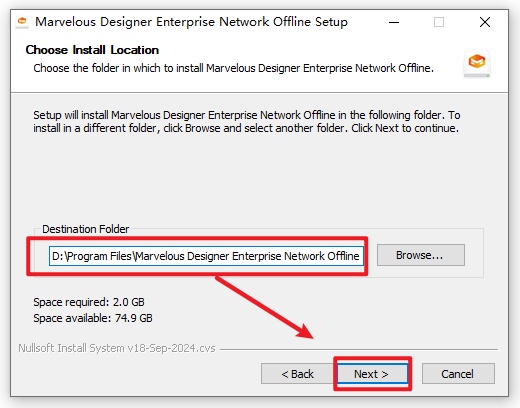This screenshot has height=408, width=520.
Task: Click the Nullsoft Install System version label
Action: 117,348
